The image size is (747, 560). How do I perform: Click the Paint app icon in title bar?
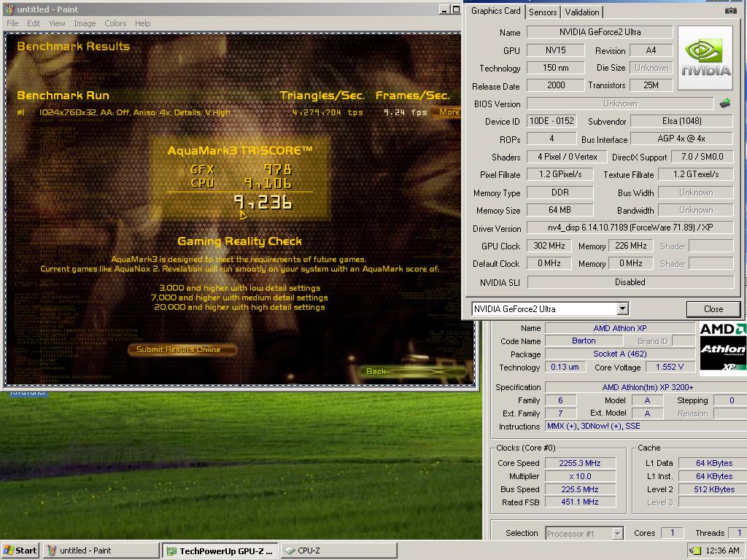(9, 9)
